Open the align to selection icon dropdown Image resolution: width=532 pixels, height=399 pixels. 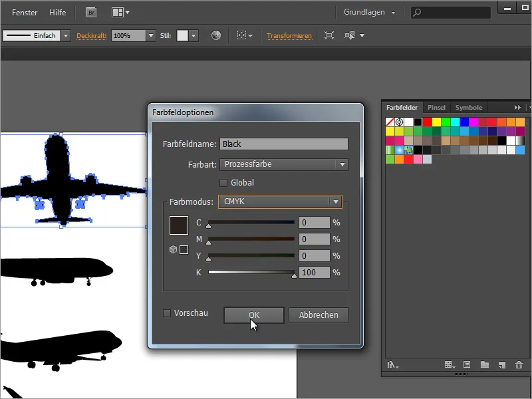(x=245, y=35)
